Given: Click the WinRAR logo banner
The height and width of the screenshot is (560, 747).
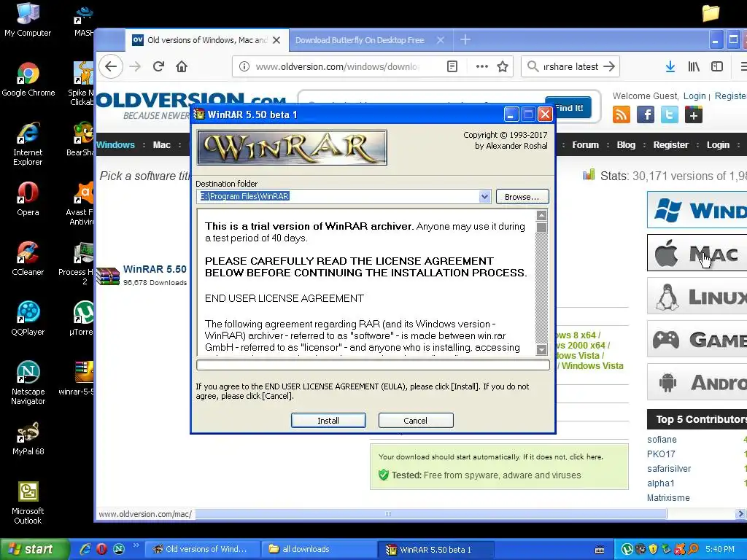Looking at the screenshot, I should pyautogui.click(x=292, y=147).
